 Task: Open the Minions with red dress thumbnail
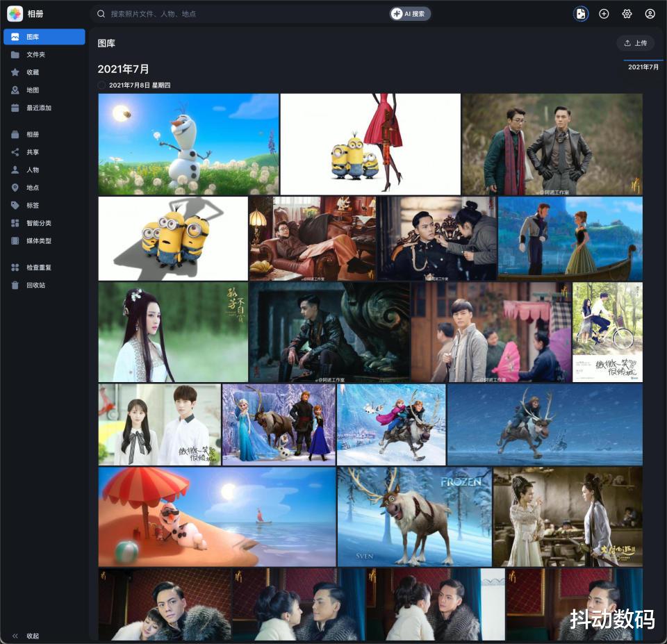(370, 145)
